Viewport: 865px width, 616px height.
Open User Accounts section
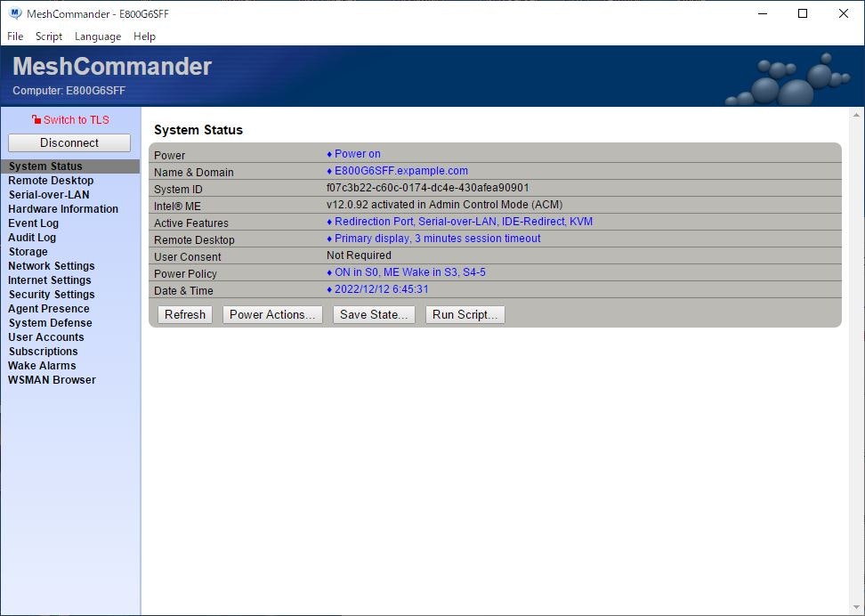[x=46, y=337]
